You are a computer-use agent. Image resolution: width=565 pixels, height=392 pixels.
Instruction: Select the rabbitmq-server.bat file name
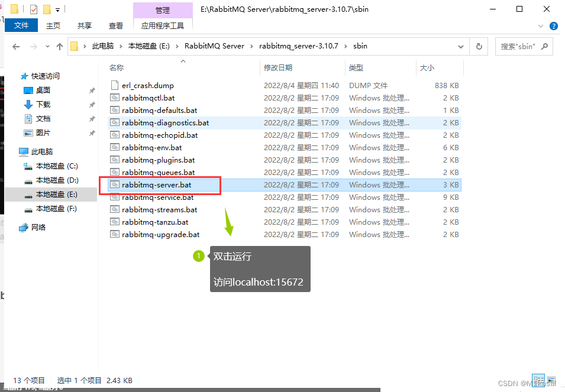156,184
